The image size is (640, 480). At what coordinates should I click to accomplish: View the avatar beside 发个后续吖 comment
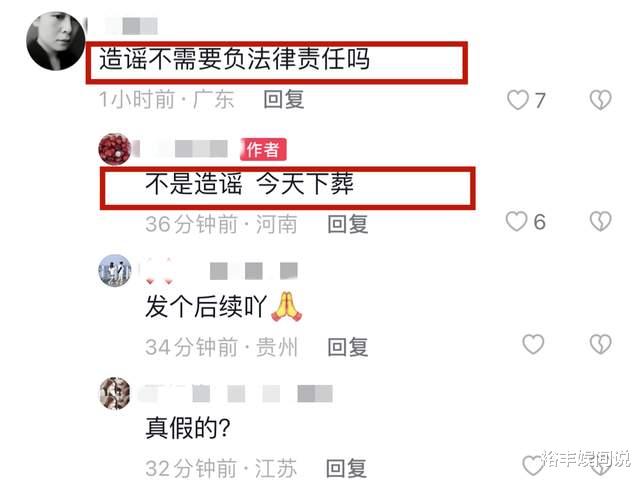[115, 271]
